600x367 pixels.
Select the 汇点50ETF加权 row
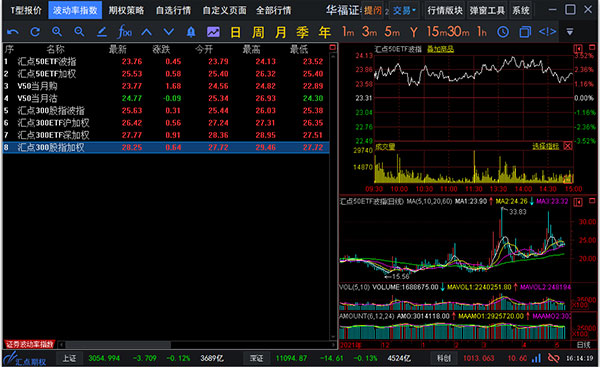(166, 74)
